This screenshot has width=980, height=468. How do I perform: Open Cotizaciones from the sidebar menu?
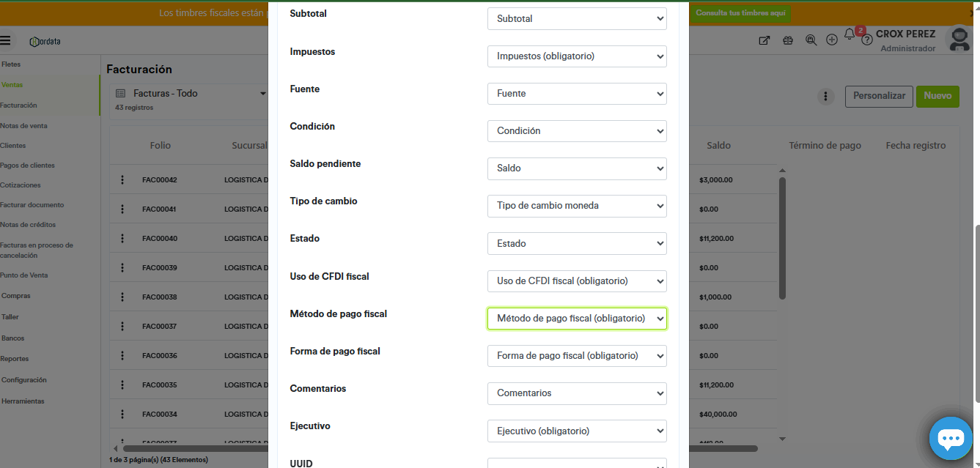pos(21,185)
